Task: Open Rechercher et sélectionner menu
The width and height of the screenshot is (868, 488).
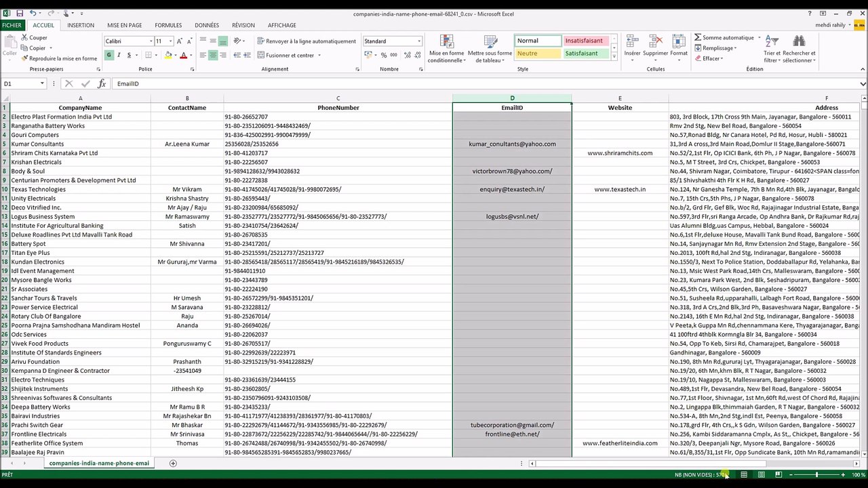Action: tap(799, 47)
